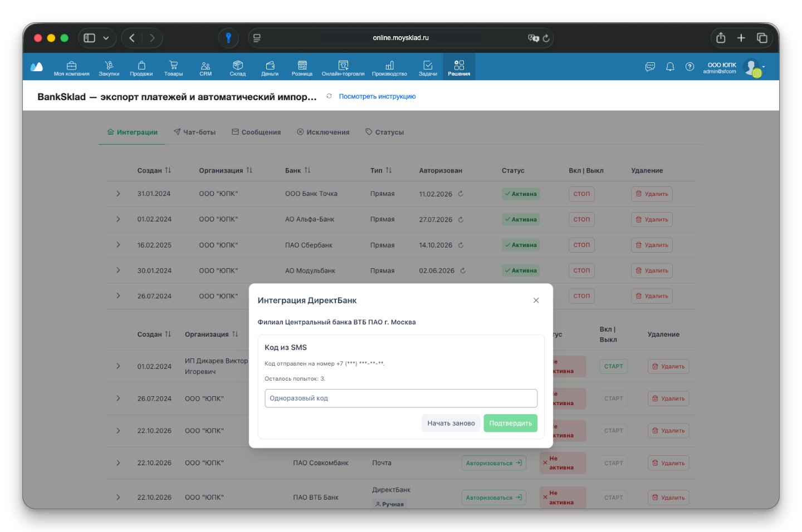Focus the Одноразовый код input field

tap(401, 398)
